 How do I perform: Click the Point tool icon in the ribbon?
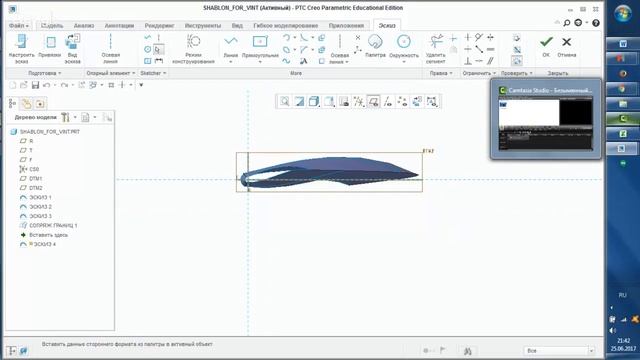click(x=358, y=38)
